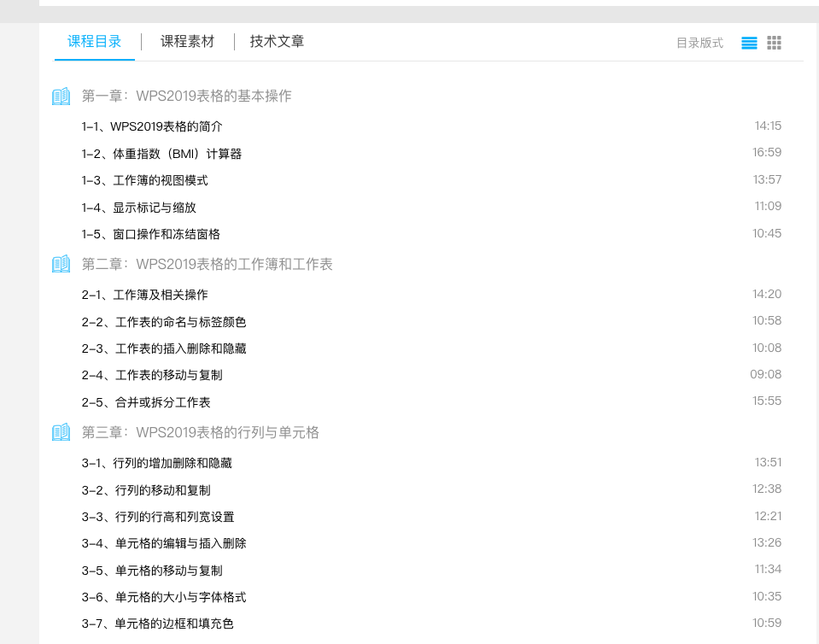819x644 pixels.
Task: Open the 课程目录 tab
Action: (95, 41)
